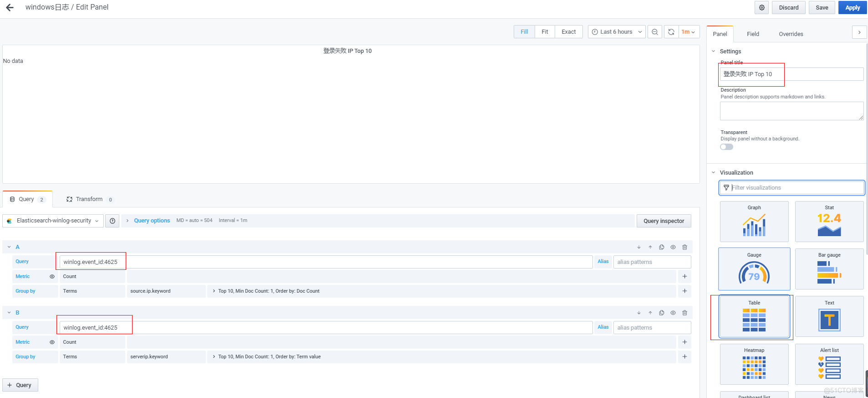Duplicate query B

(662, 313)
